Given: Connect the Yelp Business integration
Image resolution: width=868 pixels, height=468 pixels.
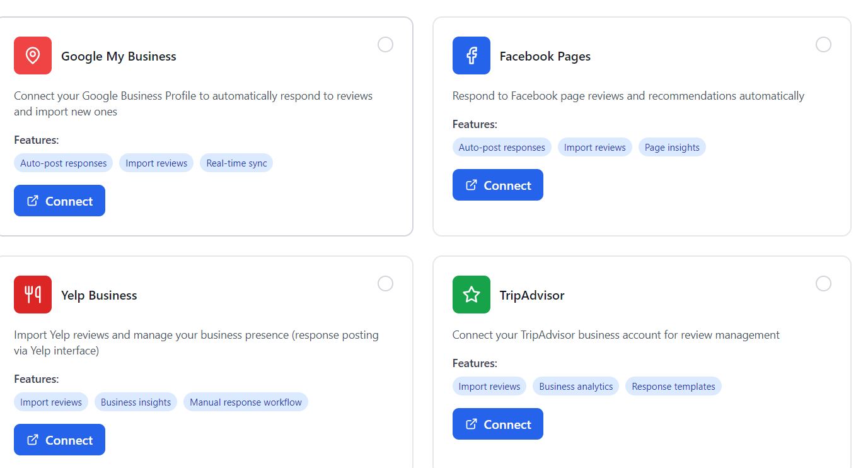Looking at the screenshot, I should [59, 440].
